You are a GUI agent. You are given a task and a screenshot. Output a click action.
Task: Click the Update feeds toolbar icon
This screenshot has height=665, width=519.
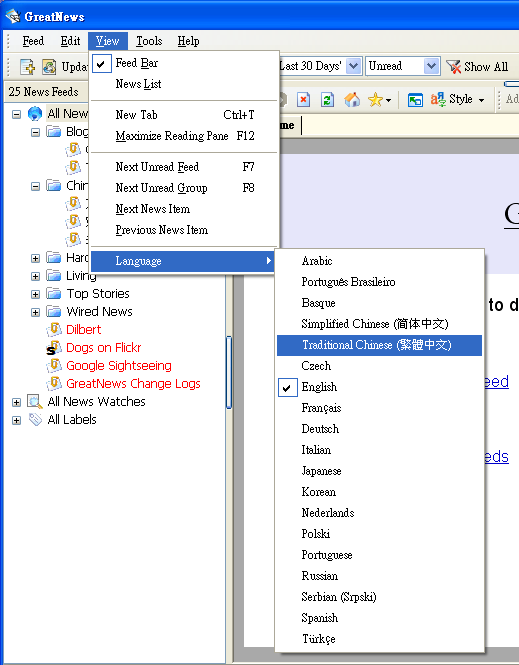pyautogui.click(x=49, y=67)
